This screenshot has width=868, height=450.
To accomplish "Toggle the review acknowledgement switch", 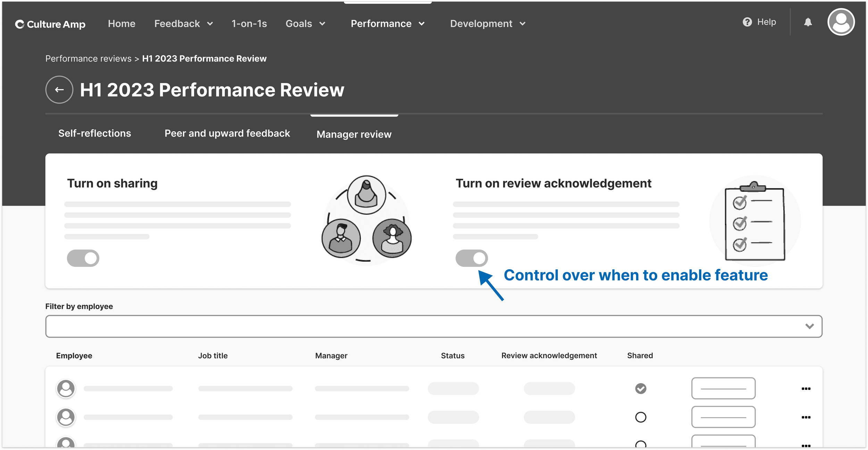I will [471, 258].
